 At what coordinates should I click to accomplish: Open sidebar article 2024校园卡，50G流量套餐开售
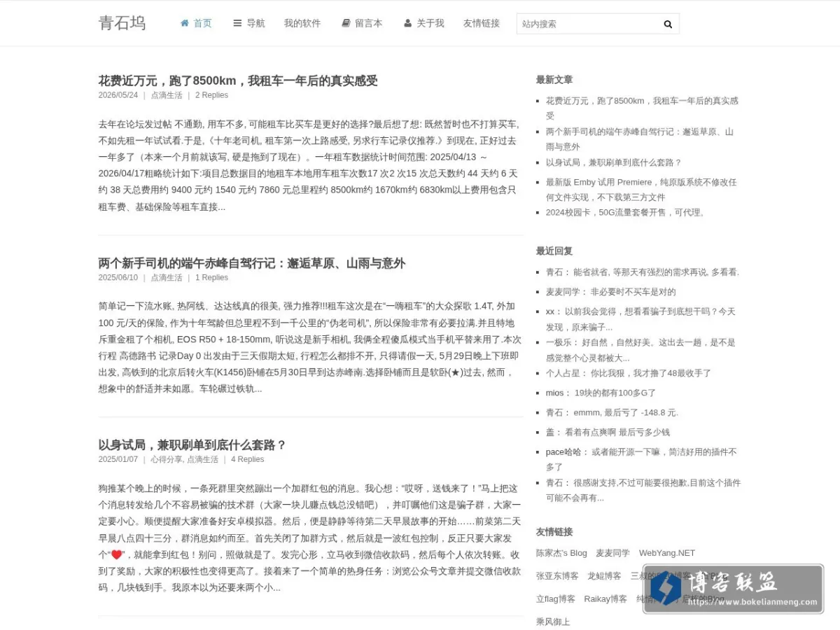(x=628, y=213)
